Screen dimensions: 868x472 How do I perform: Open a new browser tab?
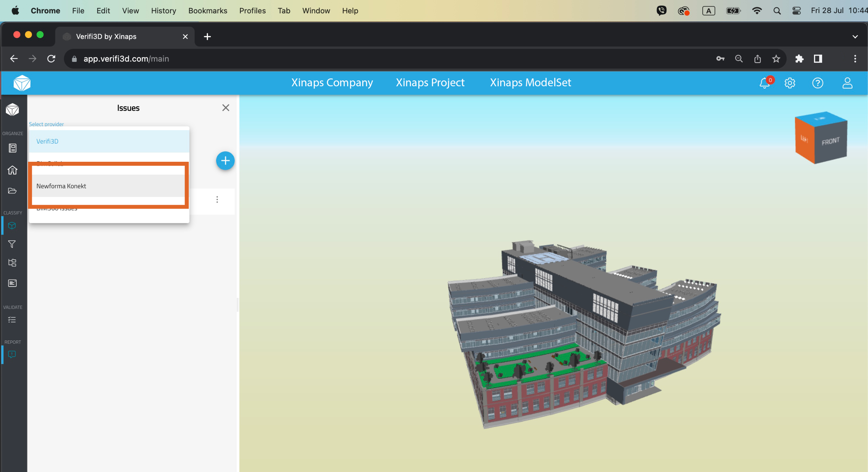pos(207,36)
